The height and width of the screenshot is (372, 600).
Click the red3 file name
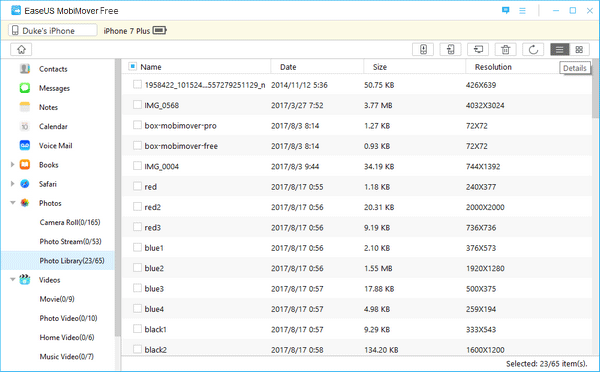point(153,227)
